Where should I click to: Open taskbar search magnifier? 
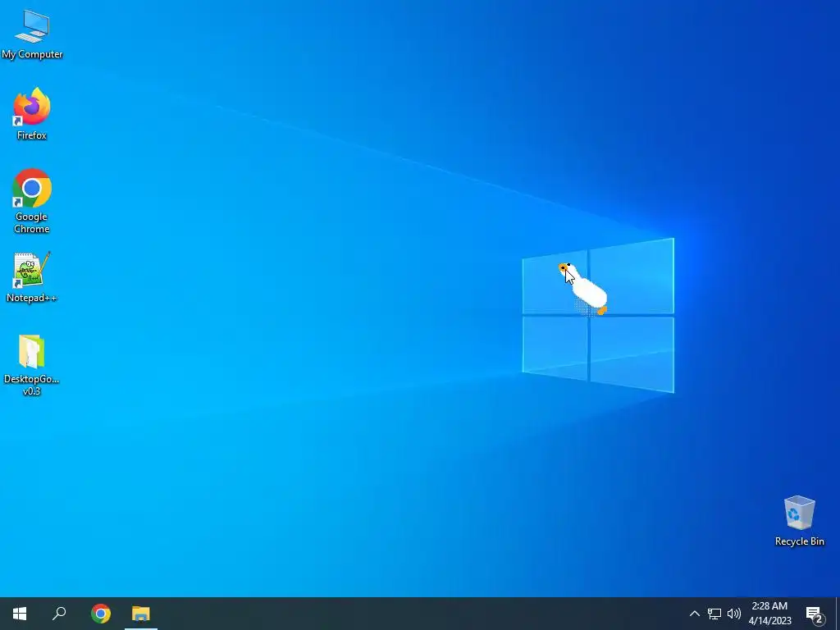coord(59,614)
